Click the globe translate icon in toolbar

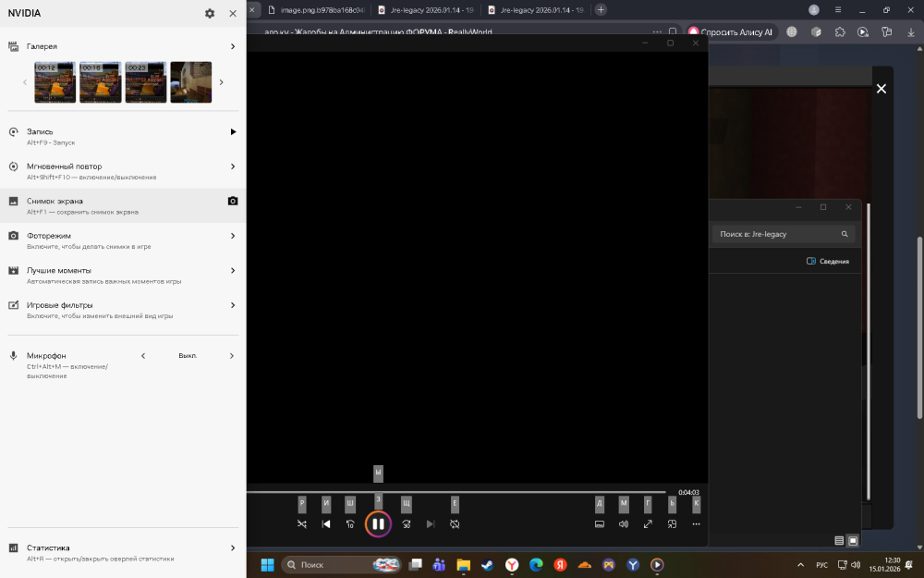(x=792, y=31)
